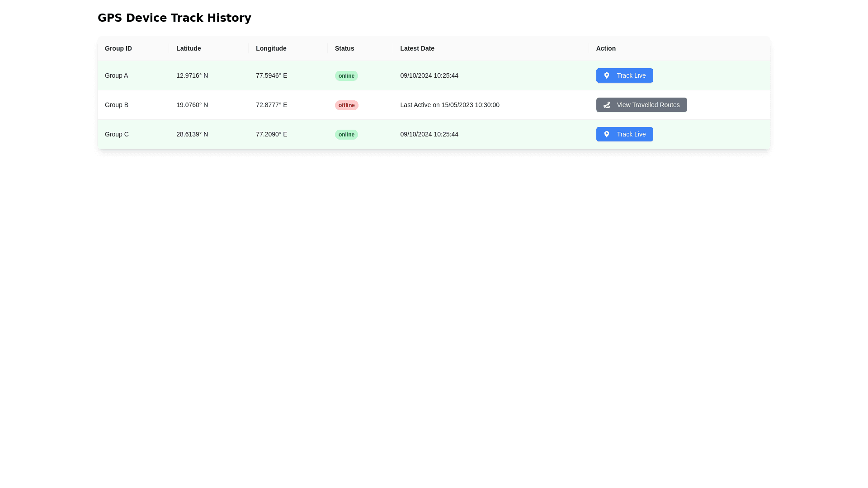Click the Last Active on 15/05/2023 text
Viewport: 868px width, 488px height.
449,105
